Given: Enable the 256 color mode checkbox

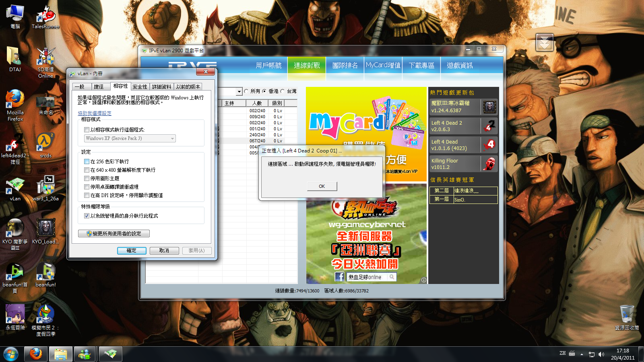Looking at the screenshot, I should point(87,161).
